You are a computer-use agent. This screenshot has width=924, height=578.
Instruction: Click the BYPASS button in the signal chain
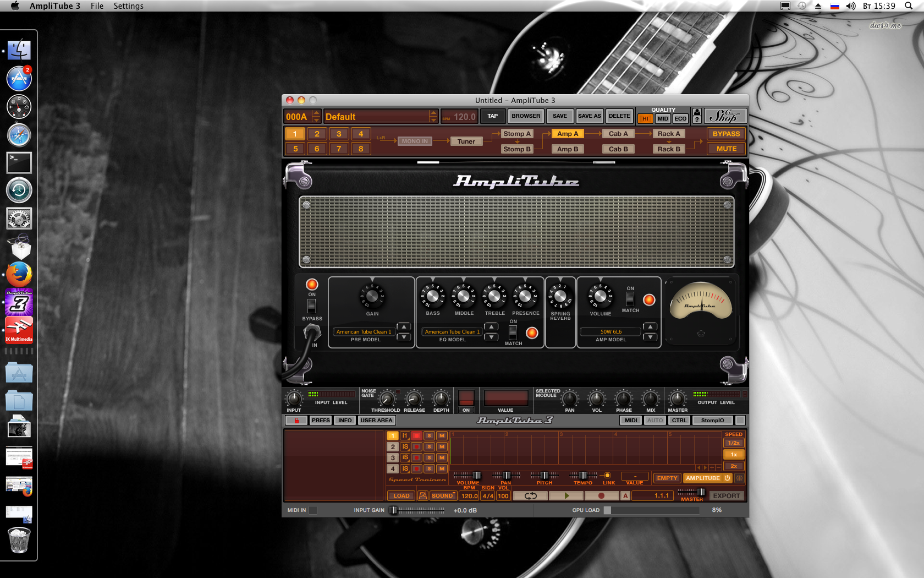[x=726, y=134]
